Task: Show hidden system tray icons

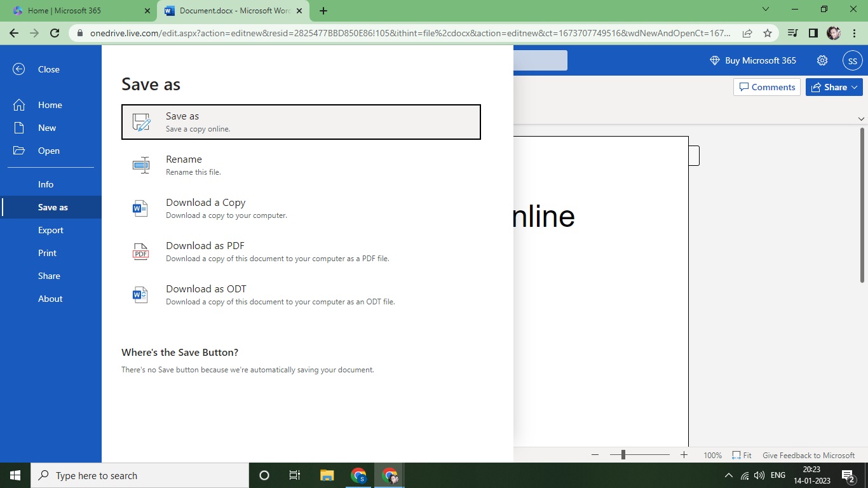Action: tap(729, 475)
